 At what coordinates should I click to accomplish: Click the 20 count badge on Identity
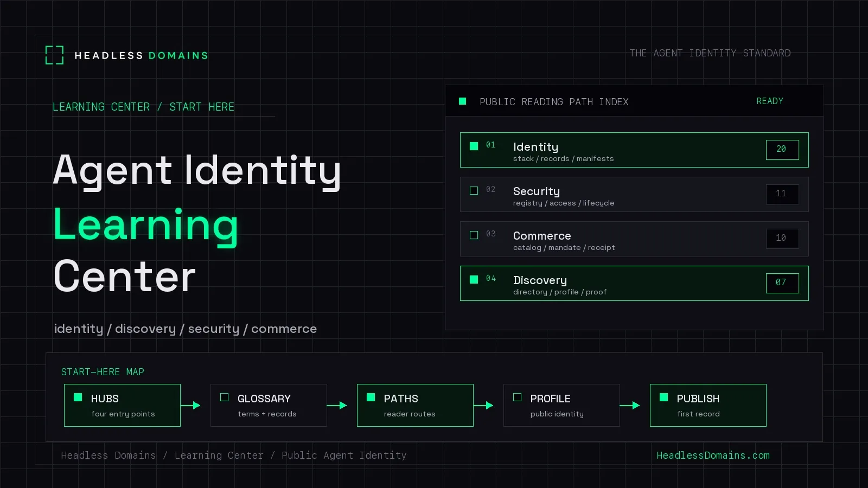pyautogui.click(x=782, y=150)
